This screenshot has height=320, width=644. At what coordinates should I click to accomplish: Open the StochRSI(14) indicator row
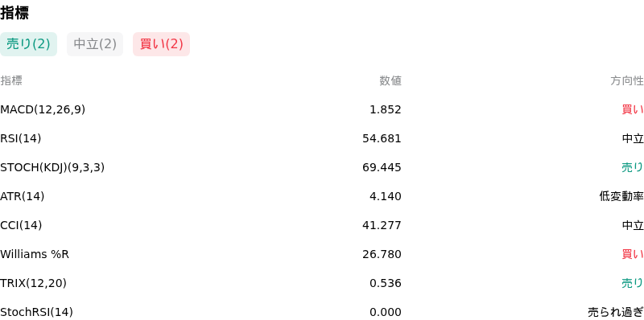(x=322, y=312)
